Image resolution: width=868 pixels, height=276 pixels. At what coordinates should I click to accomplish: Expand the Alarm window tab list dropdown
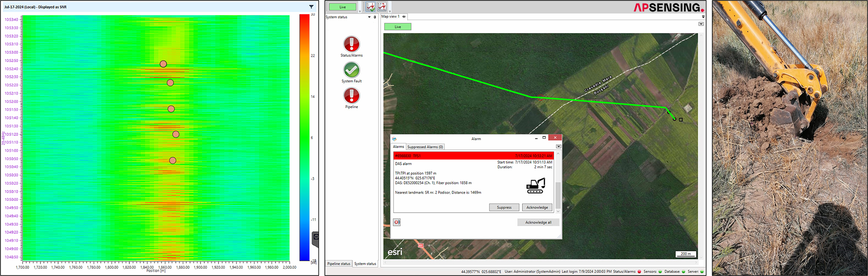click(x=559, y=147)
